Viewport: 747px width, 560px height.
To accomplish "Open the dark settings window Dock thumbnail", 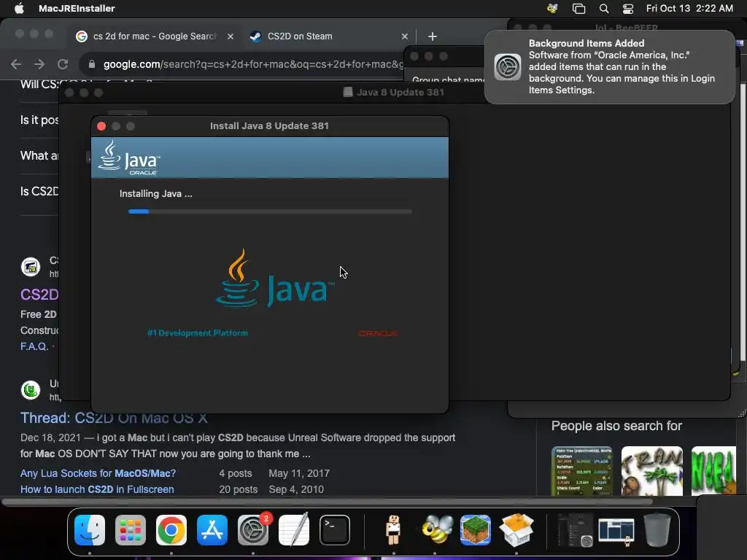I will [575, 530].
